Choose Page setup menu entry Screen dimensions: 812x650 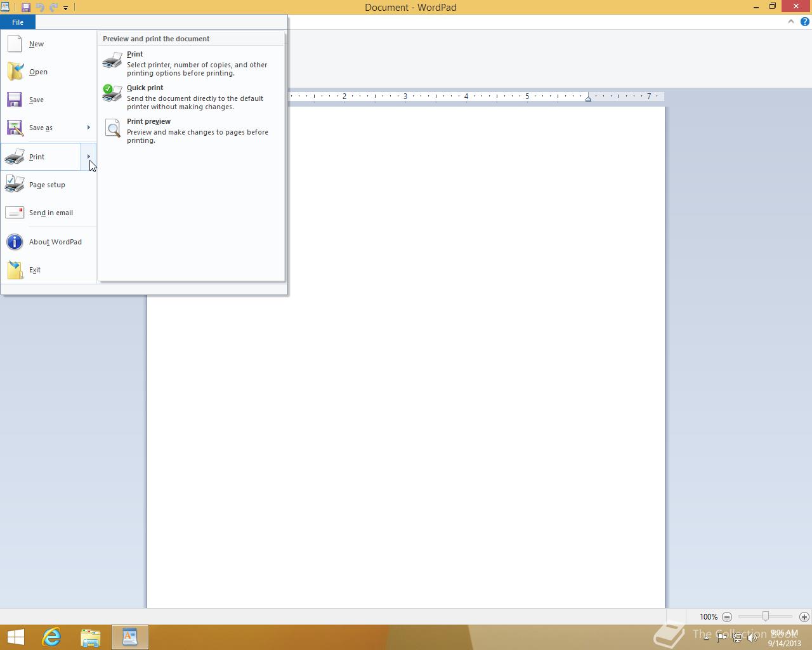(49, 185)
